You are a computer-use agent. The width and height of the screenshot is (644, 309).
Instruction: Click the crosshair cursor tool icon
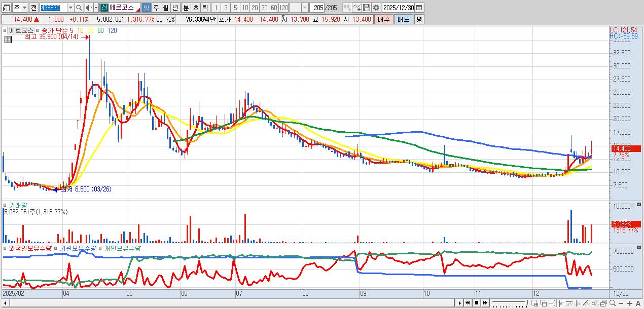click(561, 303)
